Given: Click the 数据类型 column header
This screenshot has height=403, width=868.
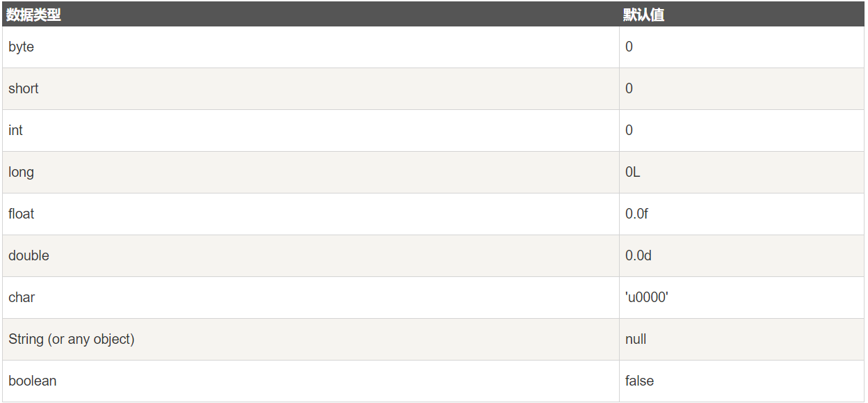Looking at the screenshot, I should [33, 15].
